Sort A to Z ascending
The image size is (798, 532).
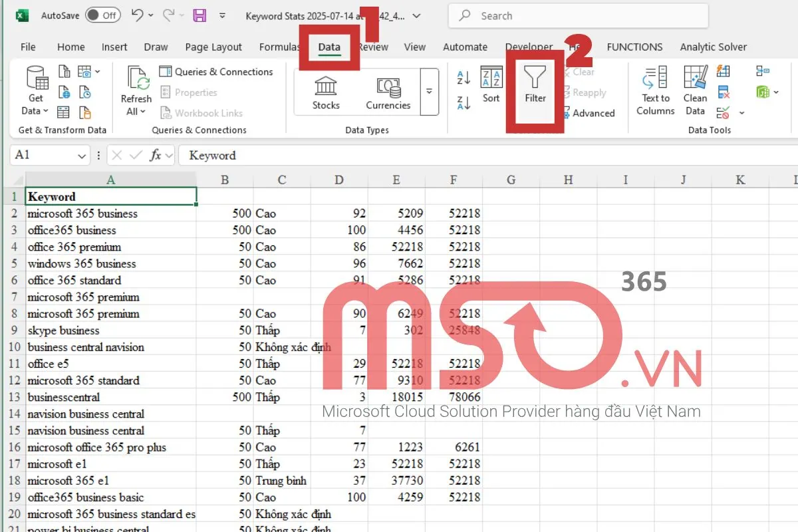[x=464, y=78]
